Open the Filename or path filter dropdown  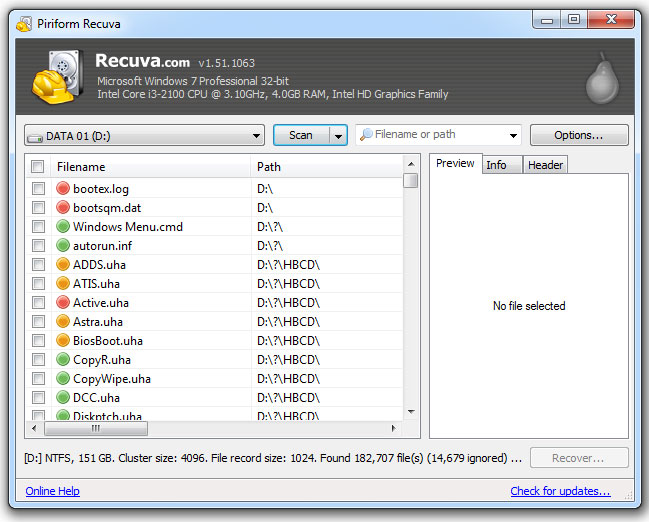pos(514,135)
